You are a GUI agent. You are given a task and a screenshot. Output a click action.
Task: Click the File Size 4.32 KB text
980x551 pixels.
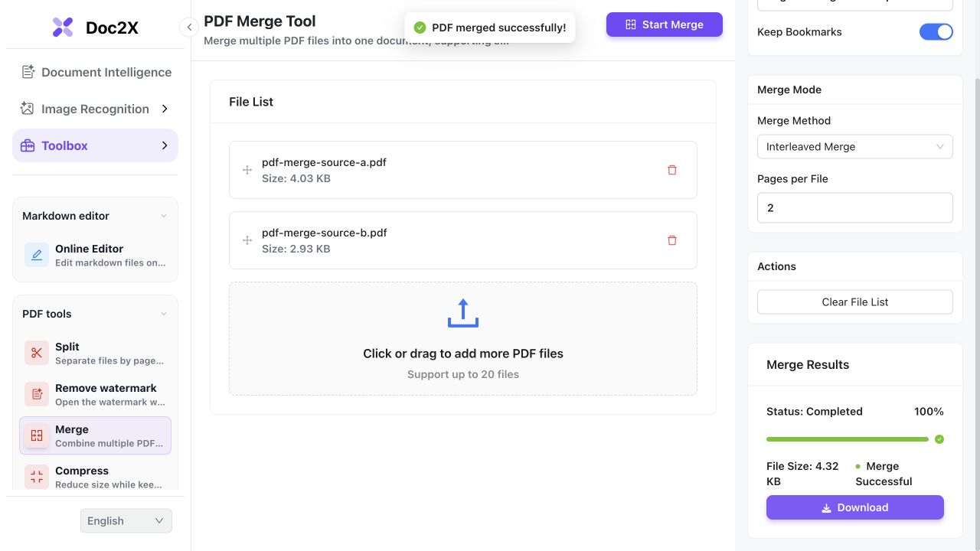click(802, 474)
